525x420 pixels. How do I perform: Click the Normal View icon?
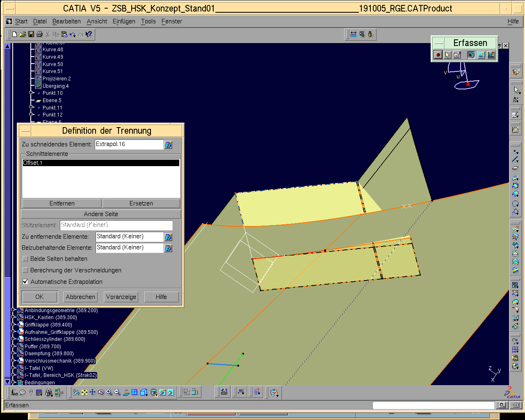pyautogui.click(x=126, y=393)
